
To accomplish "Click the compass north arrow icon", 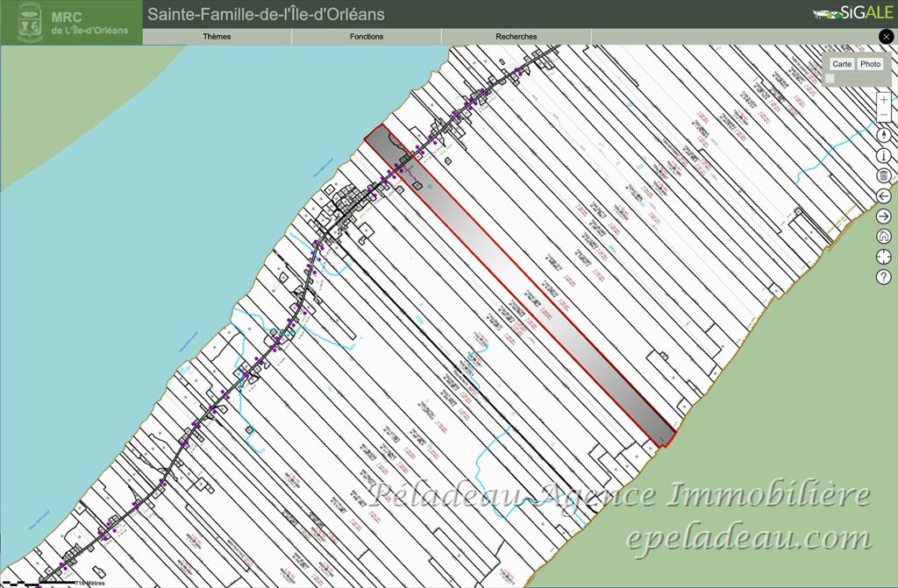I will (x=884, y=136).
